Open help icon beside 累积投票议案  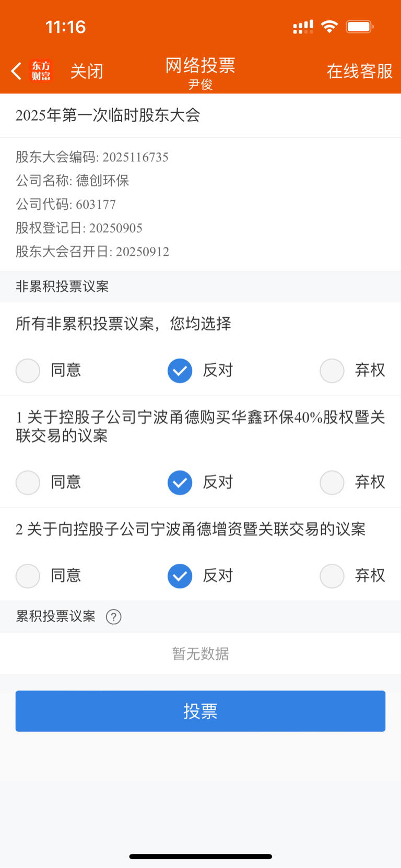pos(113,617)
